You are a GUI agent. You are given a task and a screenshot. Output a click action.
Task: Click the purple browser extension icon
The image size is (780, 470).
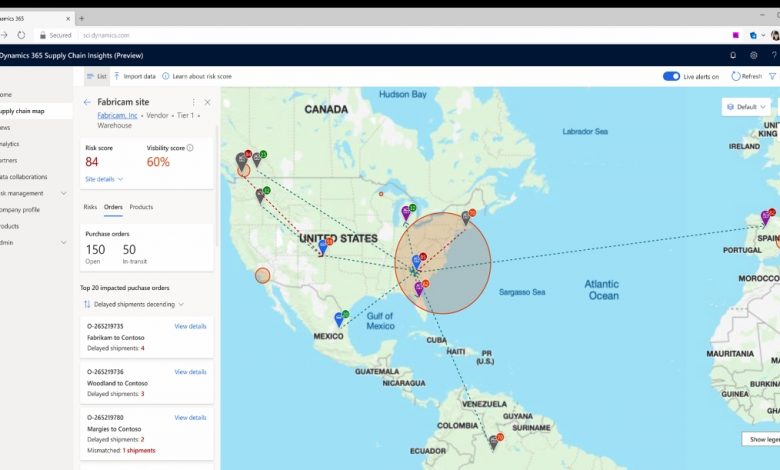tap(736, 35)
